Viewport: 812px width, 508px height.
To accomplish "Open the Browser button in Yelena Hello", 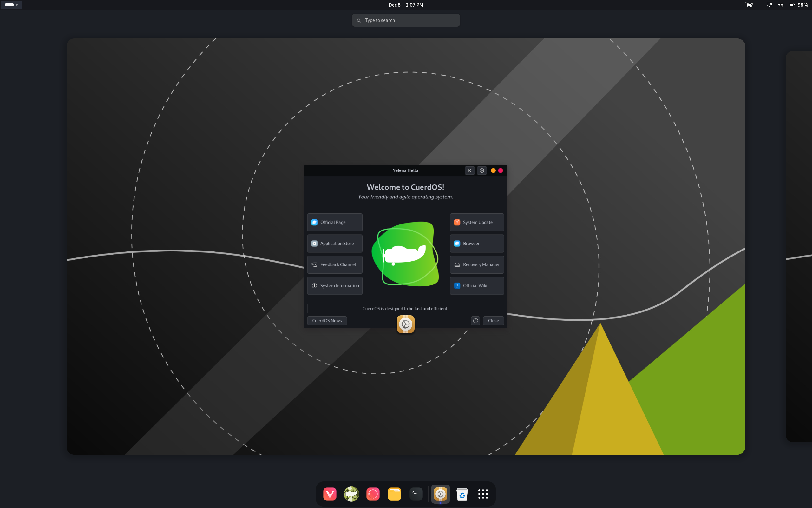I will 477,243.
